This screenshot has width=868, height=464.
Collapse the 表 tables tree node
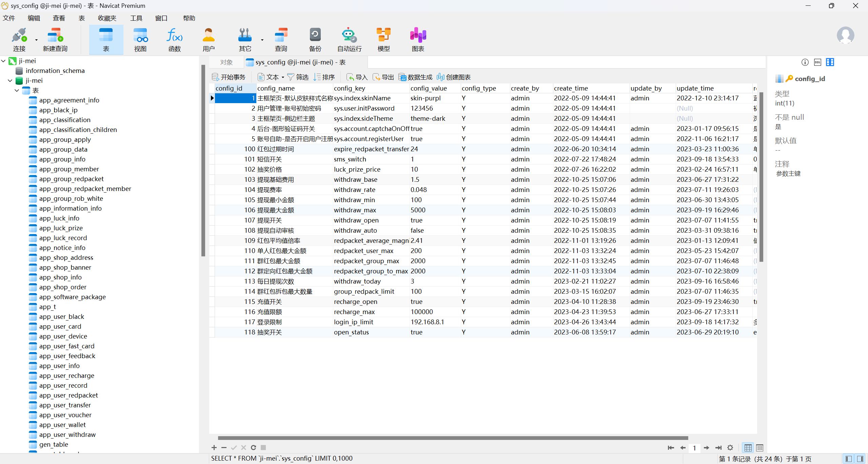[17, 91]
